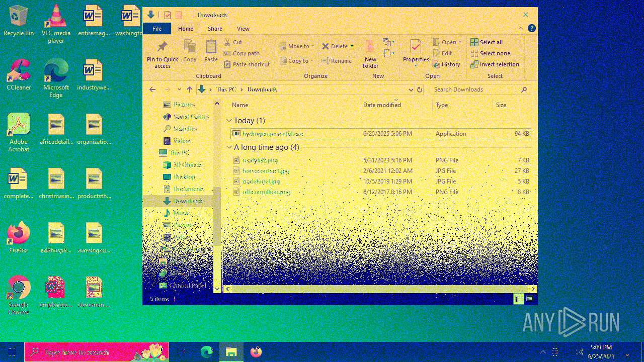Select the housecontract.jpg file

(380, 171)
